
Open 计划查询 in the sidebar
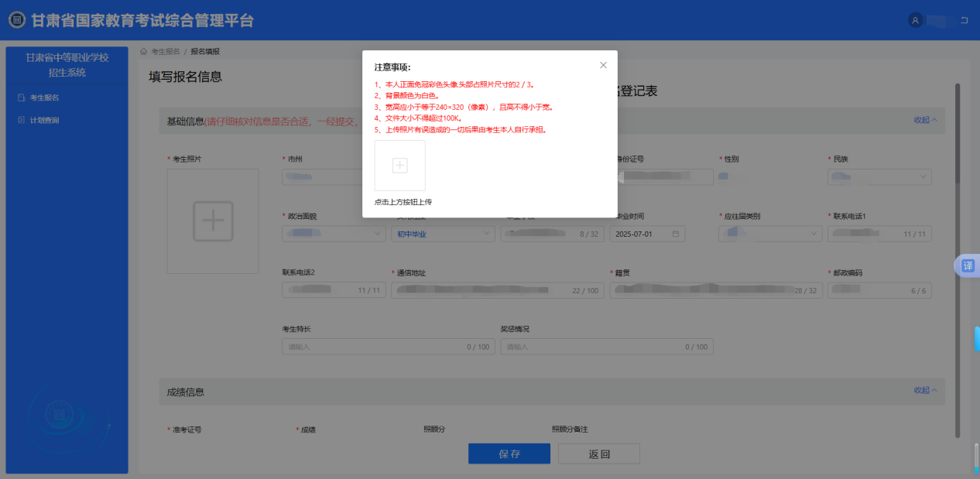44,120
